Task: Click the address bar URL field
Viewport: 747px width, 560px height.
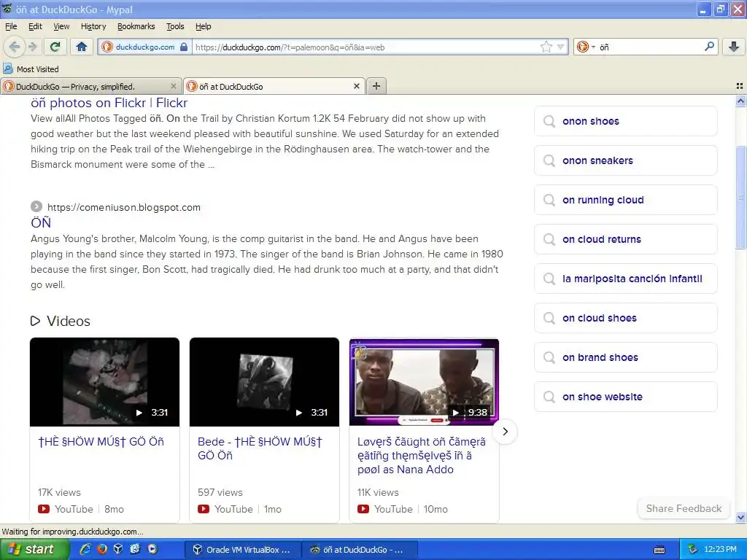Action: click(x=365, y=47)
